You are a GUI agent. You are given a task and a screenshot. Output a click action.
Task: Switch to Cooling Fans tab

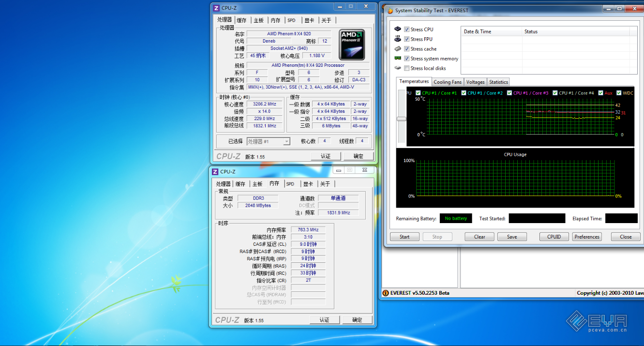[x=448, y=82]
